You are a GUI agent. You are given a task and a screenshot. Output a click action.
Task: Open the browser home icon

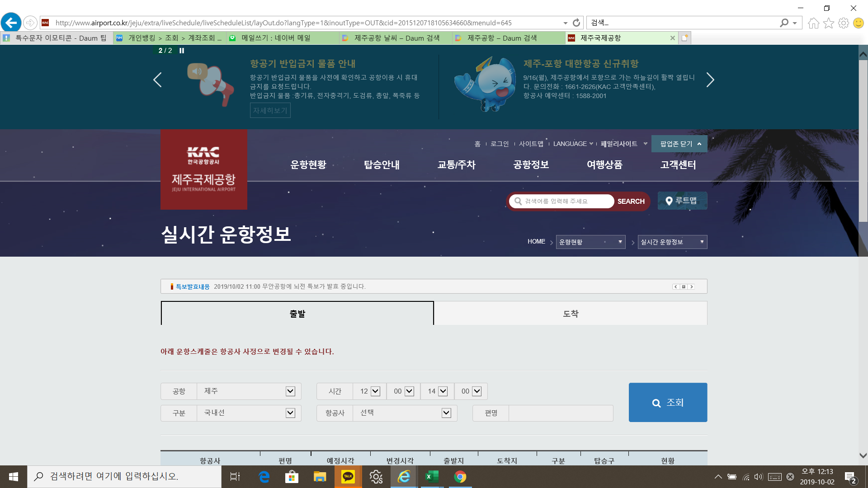[x=813, y=23]
